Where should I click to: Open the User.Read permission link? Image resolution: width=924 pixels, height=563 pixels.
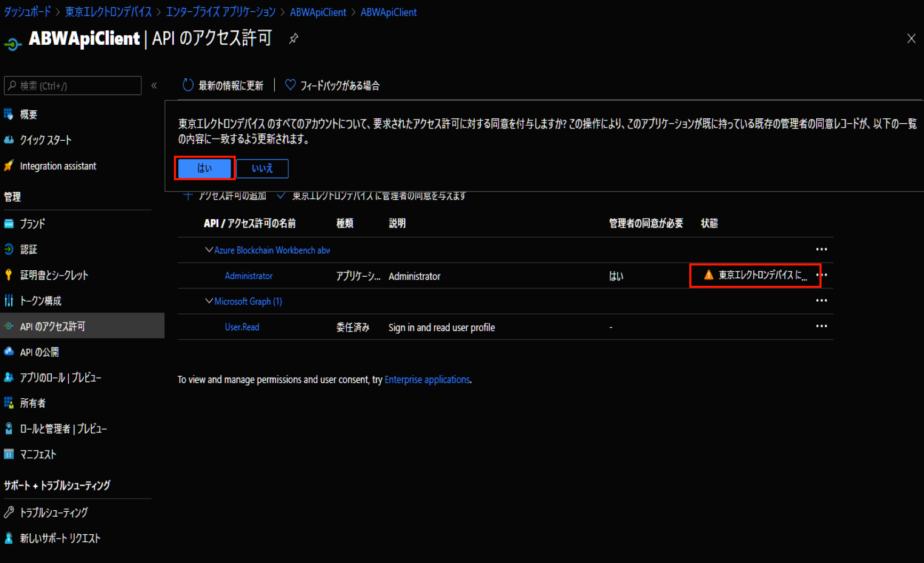pos(242,327)
